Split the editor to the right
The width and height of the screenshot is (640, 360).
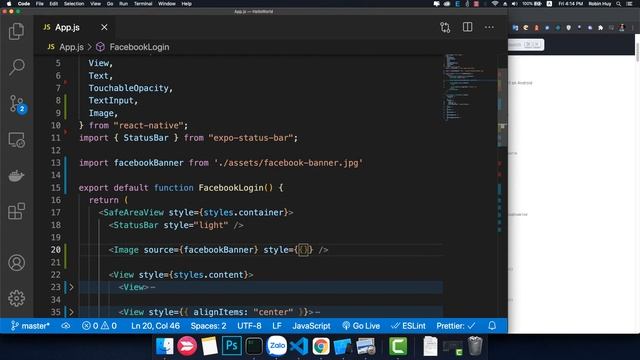click(x=467, y=27)
